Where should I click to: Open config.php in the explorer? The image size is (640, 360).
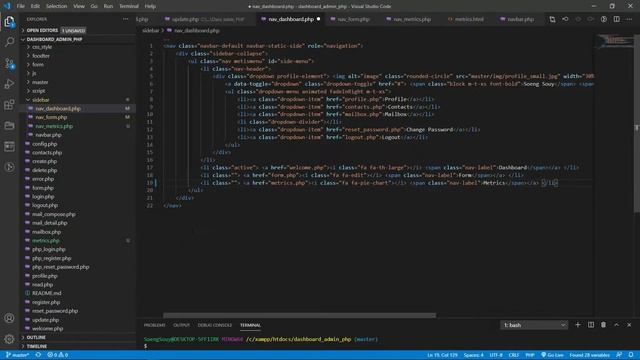tap(44, 144)
